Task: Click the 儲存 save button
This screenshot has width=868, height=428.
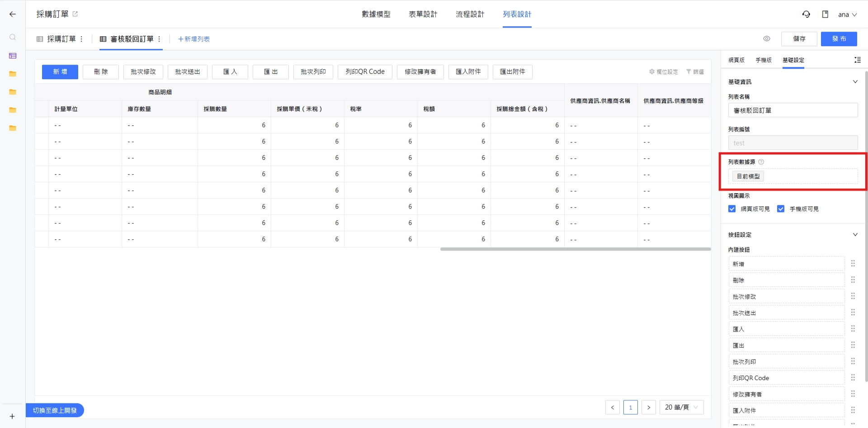Action: 799,39
